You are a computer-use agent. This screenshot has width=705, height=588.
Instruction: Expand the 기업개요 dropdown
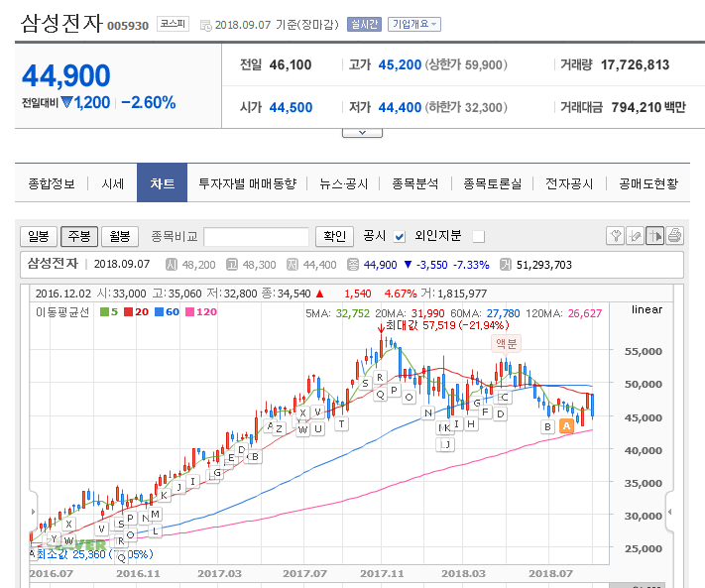414,24
